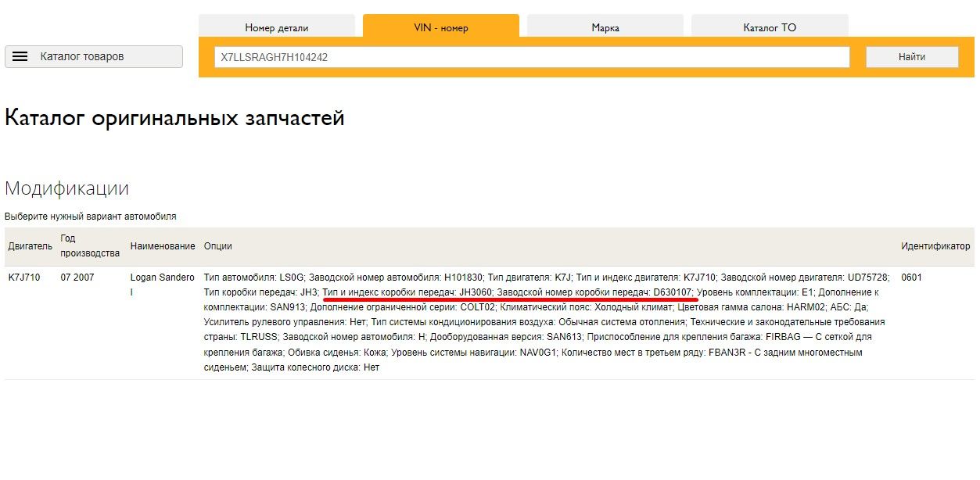Focus the VIN number search field
This screenshot has width=980, height=480.
(x=532, y=57)
